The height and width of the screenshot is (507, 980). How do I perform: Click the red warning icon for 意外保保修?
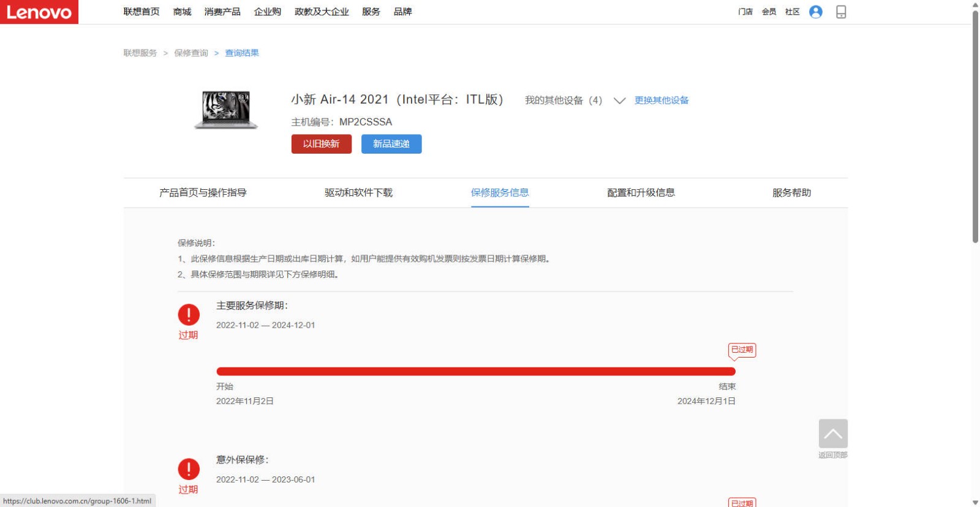pos(189,469)
